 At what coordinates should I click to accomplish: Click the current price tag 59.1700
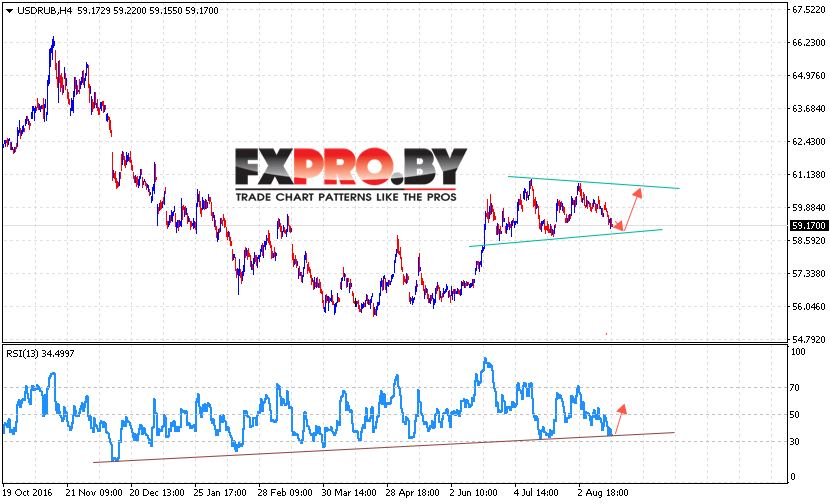pos(808,226)
